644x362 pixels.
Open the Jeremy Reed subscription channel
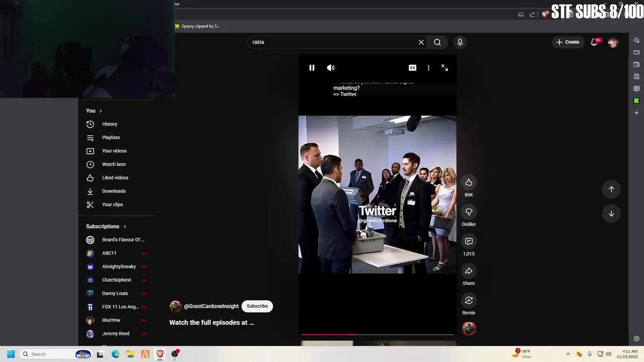click(117, 334)
